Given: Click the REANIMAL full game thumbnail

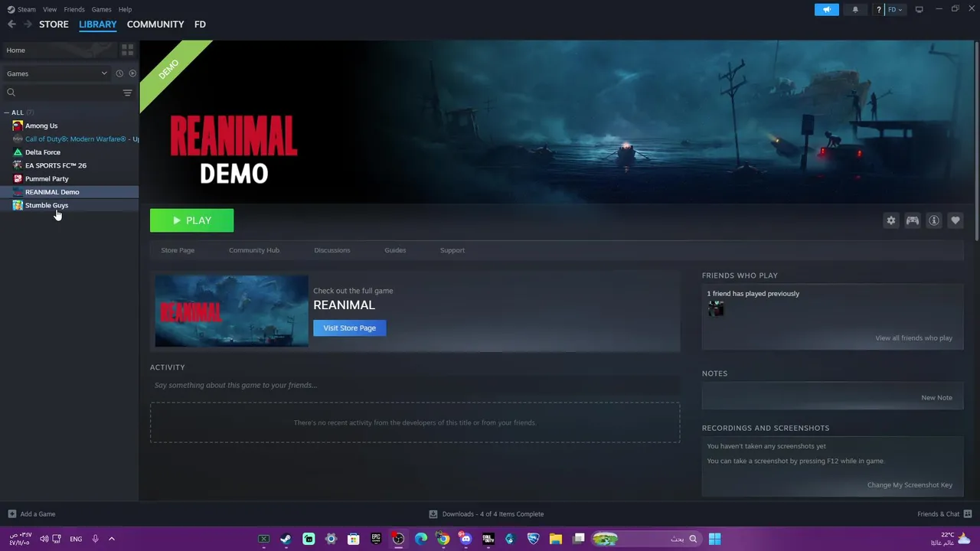Looking at the screenshot, I should pos(231,311).
